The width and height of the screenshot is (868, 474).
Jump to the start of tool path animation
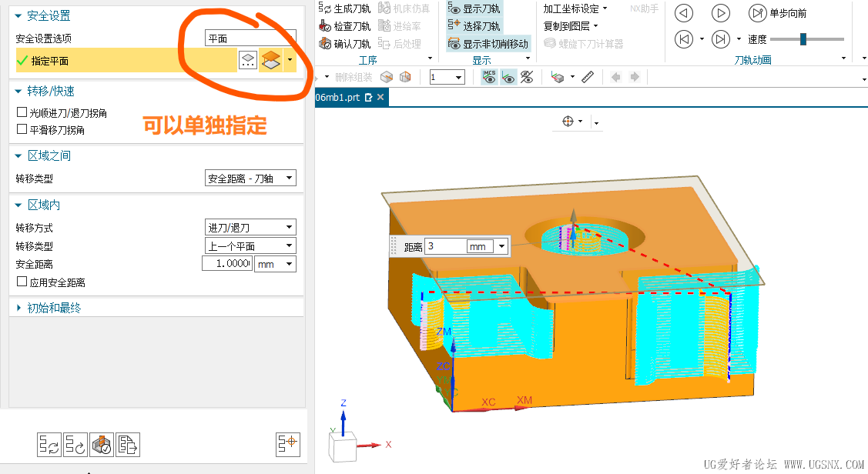tap(684, 39)
